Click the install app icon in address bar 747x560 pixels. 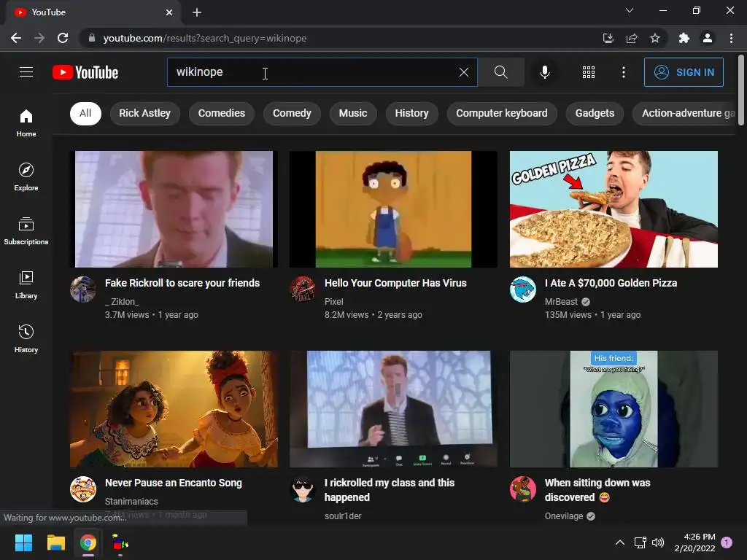tap(608, 38)
